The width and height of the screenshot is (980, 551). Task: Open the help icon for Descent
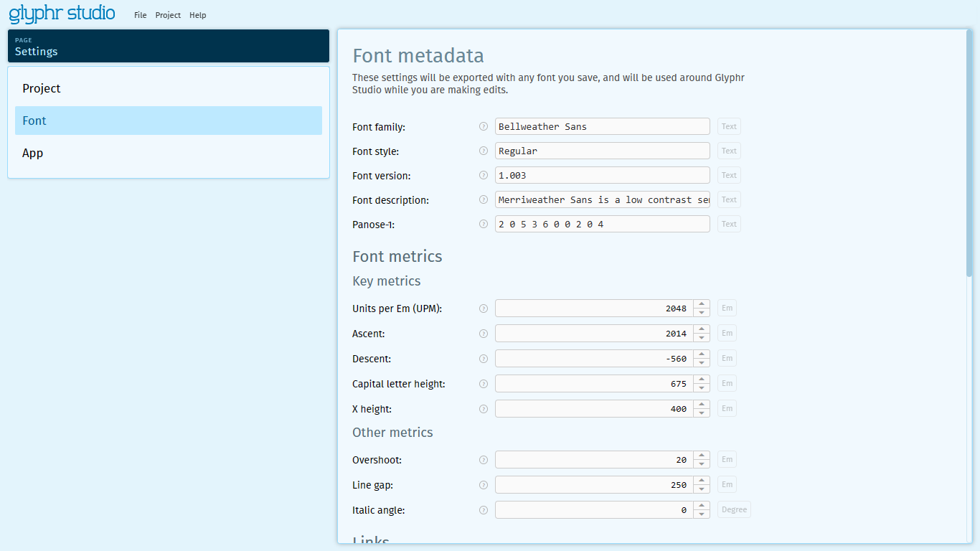click(484, 359)
